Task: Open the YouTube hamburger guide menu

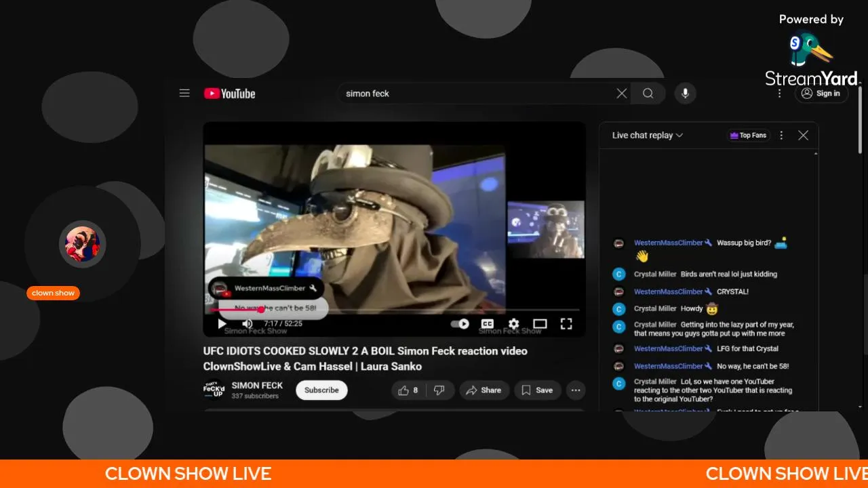Action: coord(184,94)
